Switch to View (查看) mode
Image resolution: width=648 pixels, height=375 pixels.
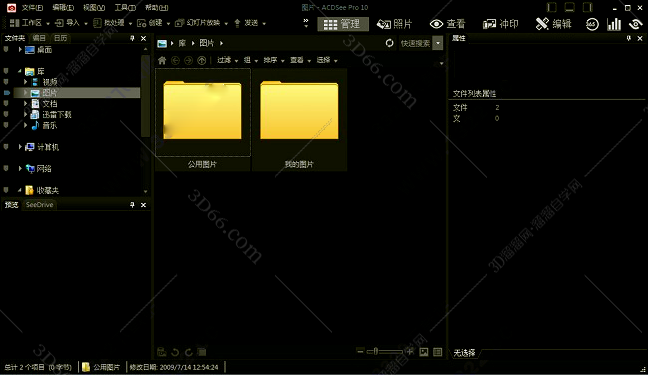pyautogui.click(x=447, y=24)
